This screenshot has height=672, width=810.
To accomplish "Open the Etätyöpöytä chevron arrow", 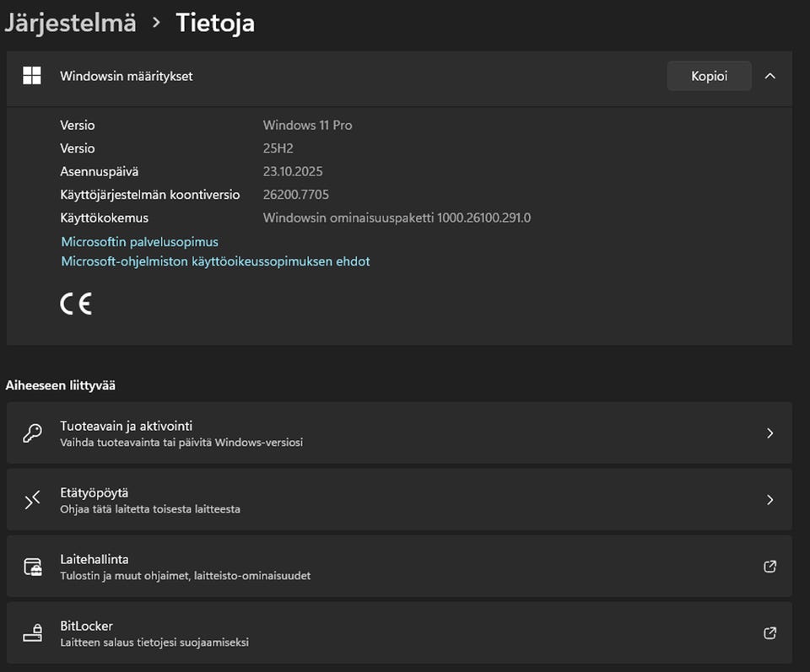I will click(769, 500).
